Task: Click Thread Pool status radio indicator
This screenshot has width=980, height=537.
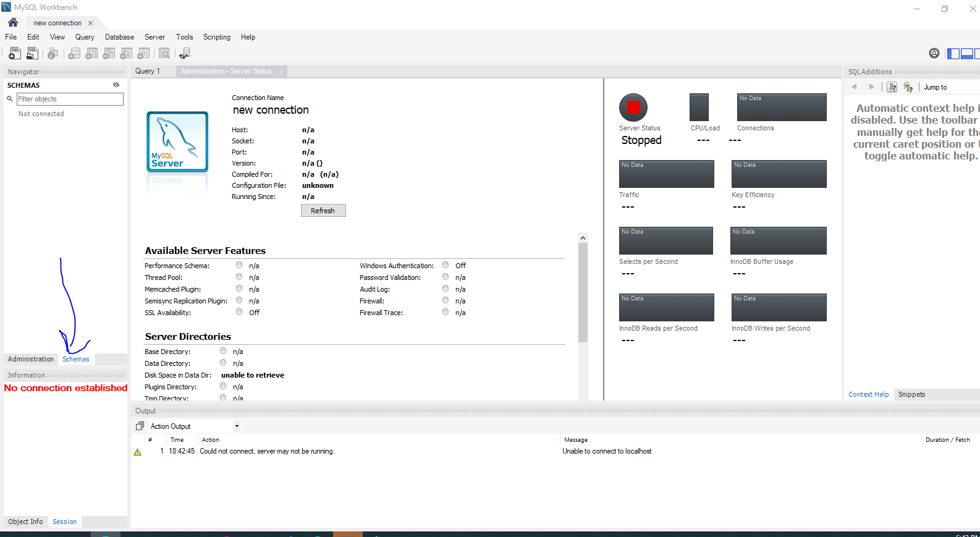Action: point(239,277)
